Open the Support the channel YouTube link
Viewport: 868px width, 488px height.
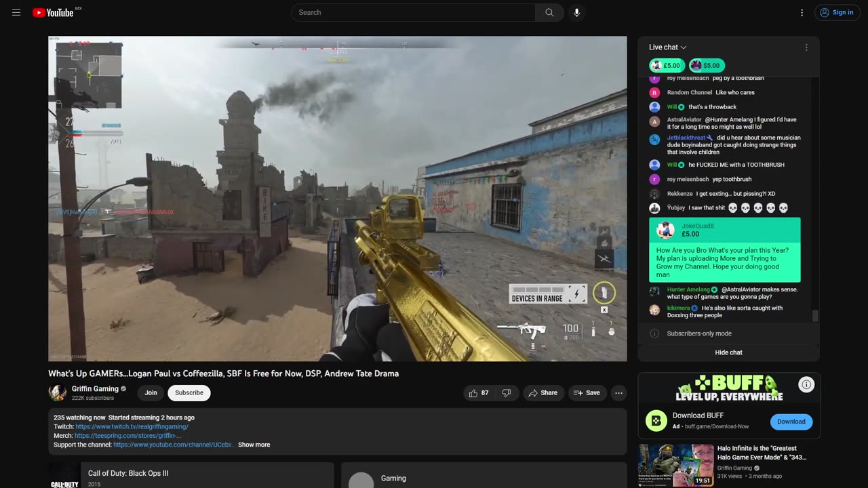174,445
